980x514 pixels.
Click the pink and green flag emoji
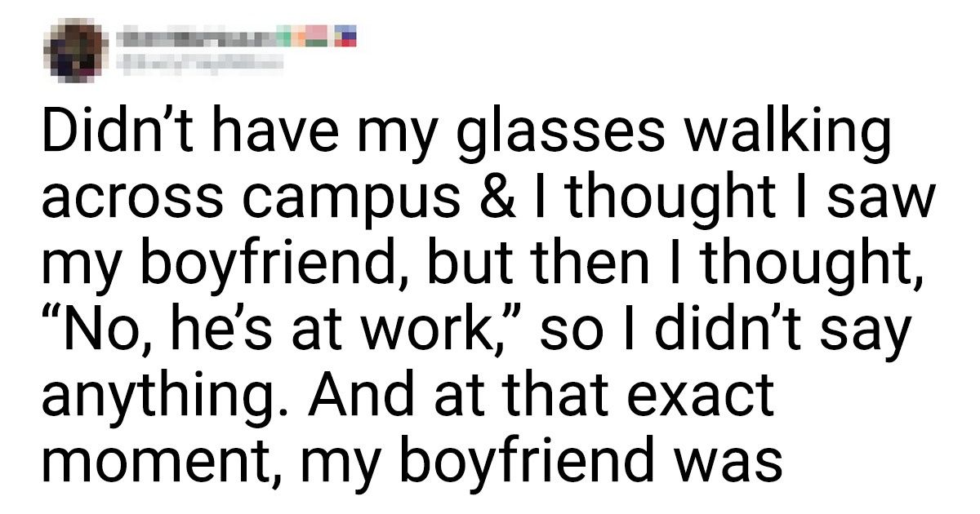point(314,37)
